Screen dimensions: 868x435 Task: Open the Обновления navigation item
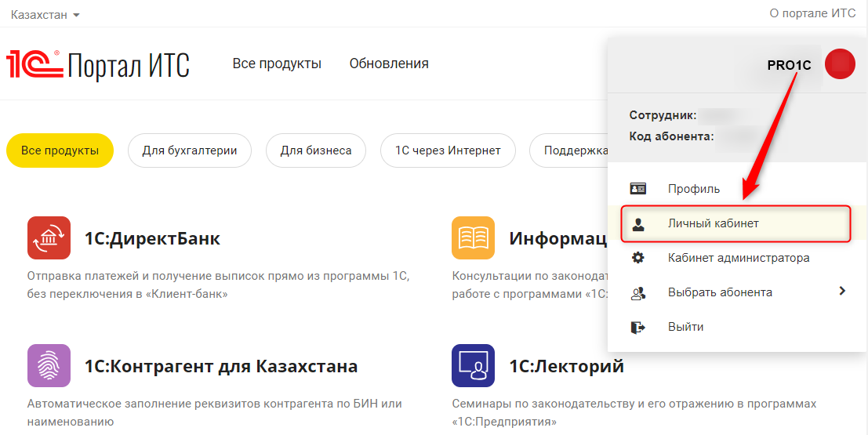(389, 63)
